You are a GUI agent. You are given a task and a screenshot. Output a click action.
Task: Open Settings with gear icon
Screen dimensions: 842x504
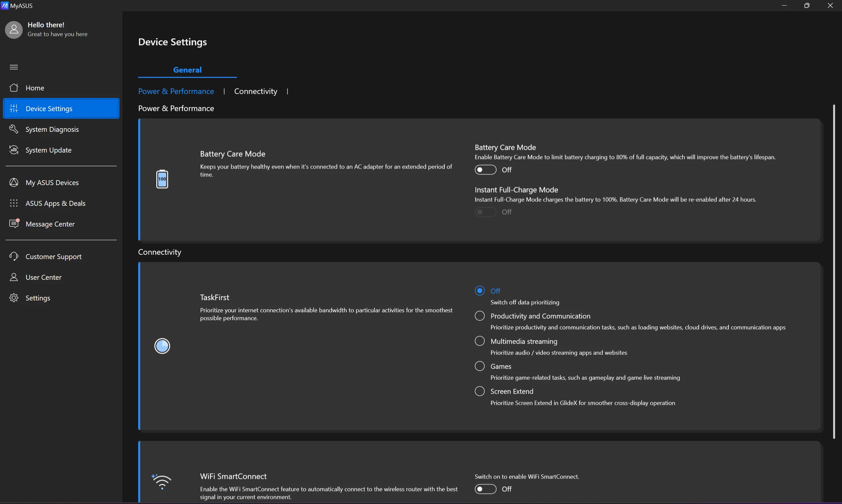pos(38,298)
